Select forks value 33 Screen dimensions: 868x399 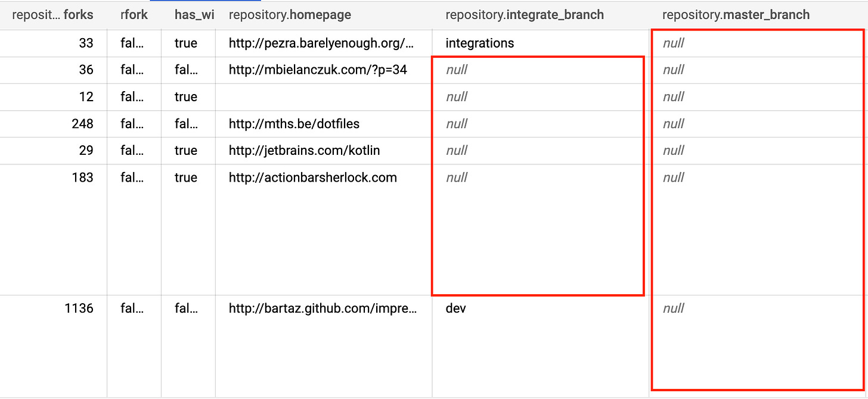(x=86, y=43)
